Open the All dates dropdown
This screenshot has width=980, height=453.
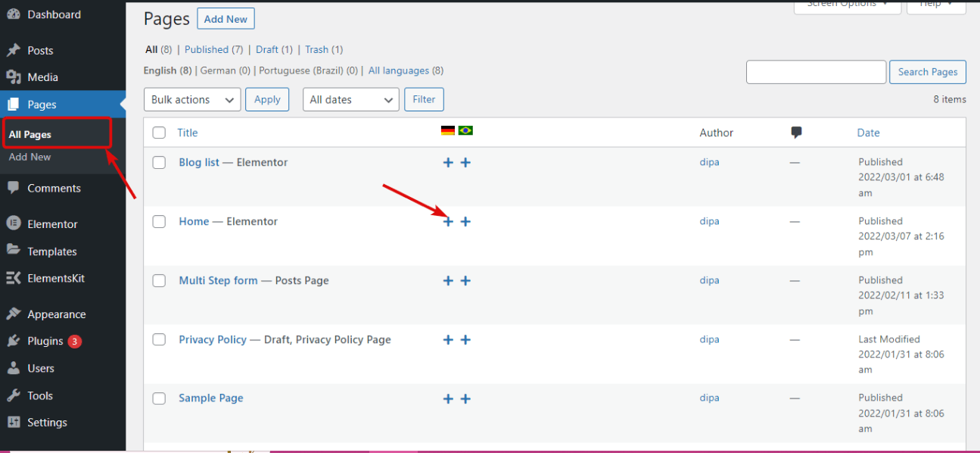click(351, 99)
